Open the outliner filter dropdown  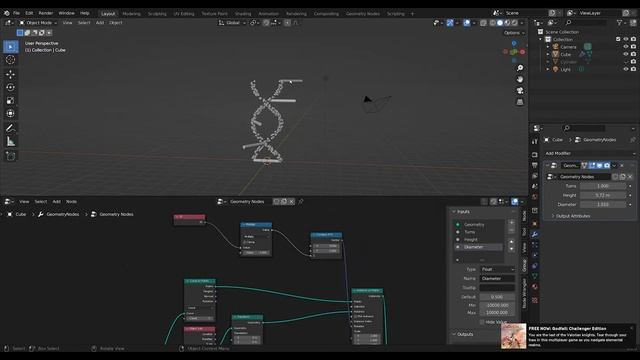click(621, 23)
